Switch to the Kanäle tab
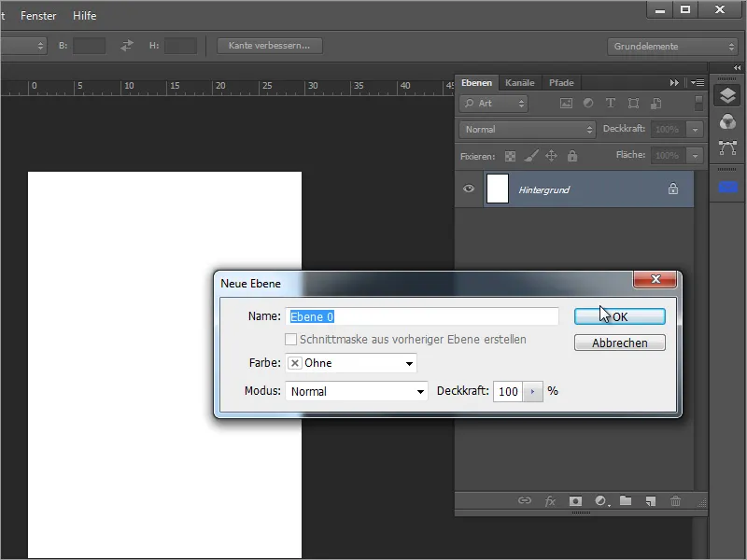This screenshot has height=560, width=747. [520, 83]
